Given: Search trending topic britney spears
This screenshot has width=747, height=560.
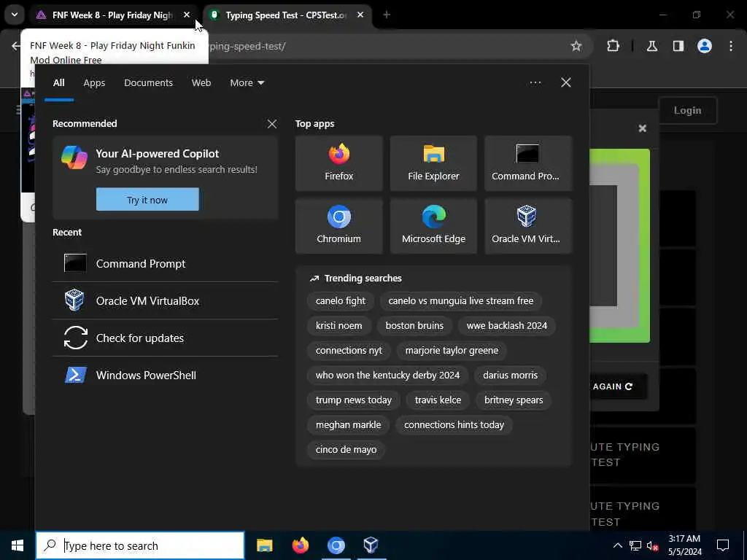Looking at the screenshot, I should pos(513,400).
